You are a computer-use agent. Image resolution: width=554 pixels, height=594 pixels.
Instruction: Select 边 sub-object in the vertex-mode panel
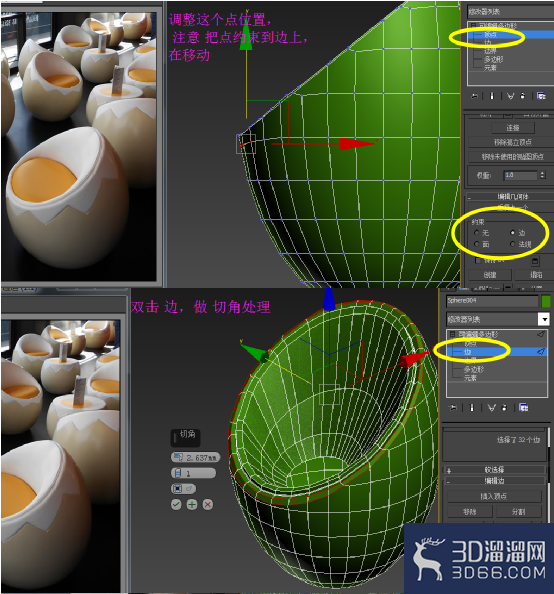(488, 42)
